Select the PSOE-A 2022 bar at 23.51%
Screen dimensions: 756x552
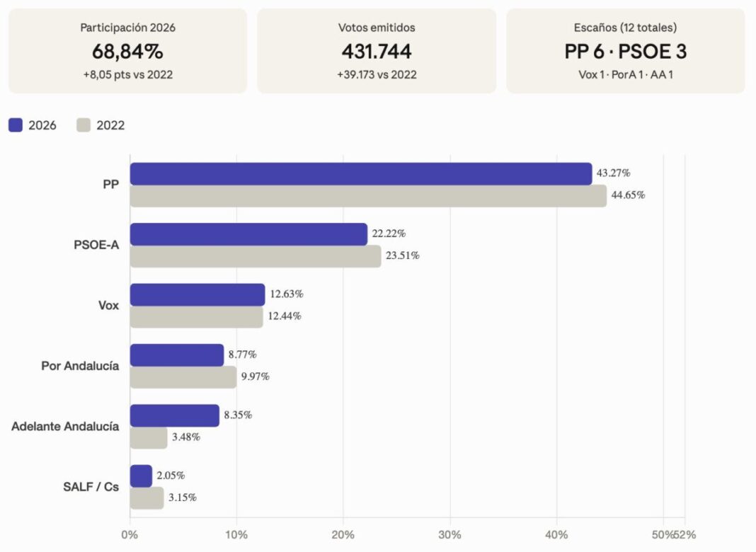pos(256,256)
